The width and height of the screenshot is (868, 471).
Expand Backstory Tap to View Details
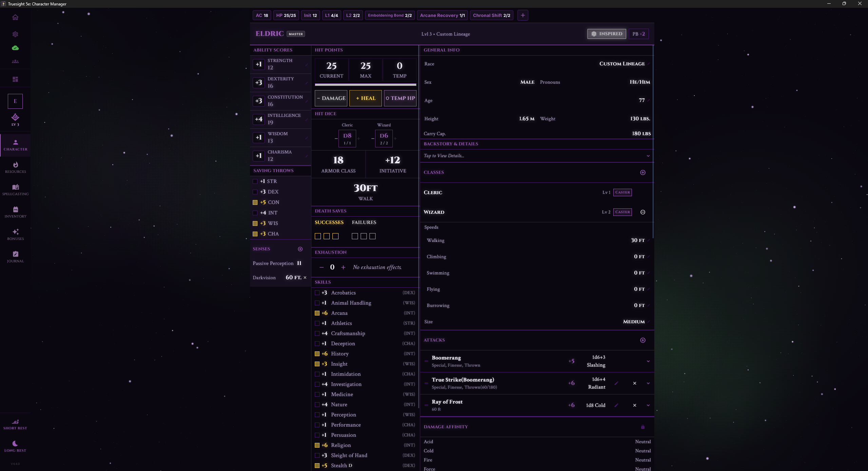pyautogui.click(x=536, y=156)
